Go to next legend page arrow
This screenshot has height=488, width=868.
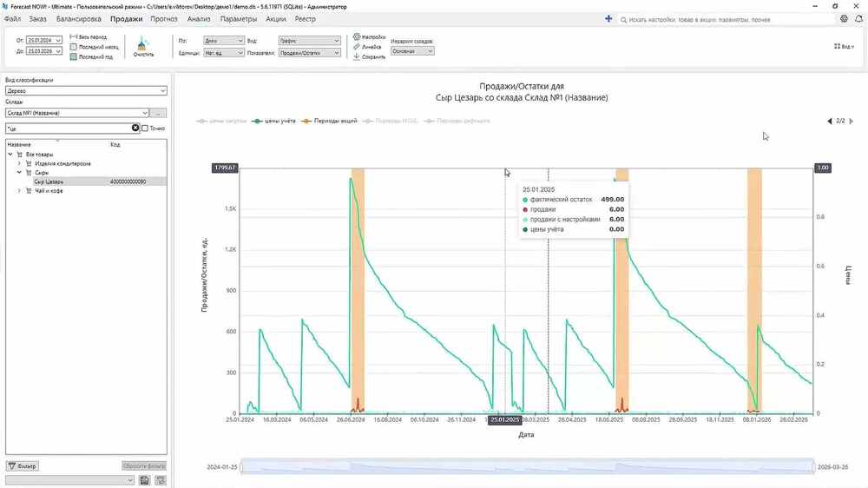(x=852, y=121)
